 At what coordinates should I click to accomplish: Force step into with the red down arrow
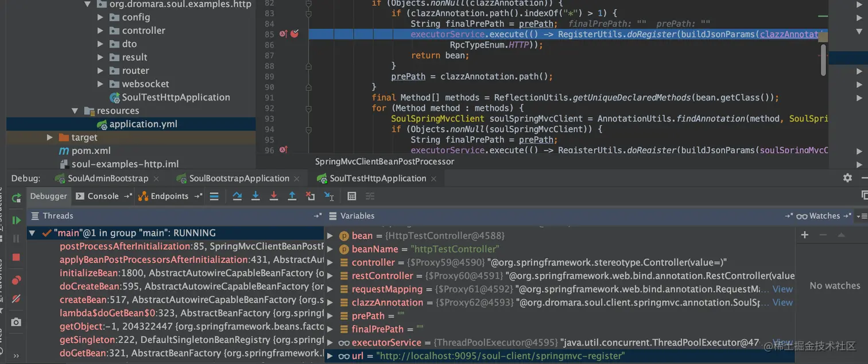(274, 196)
